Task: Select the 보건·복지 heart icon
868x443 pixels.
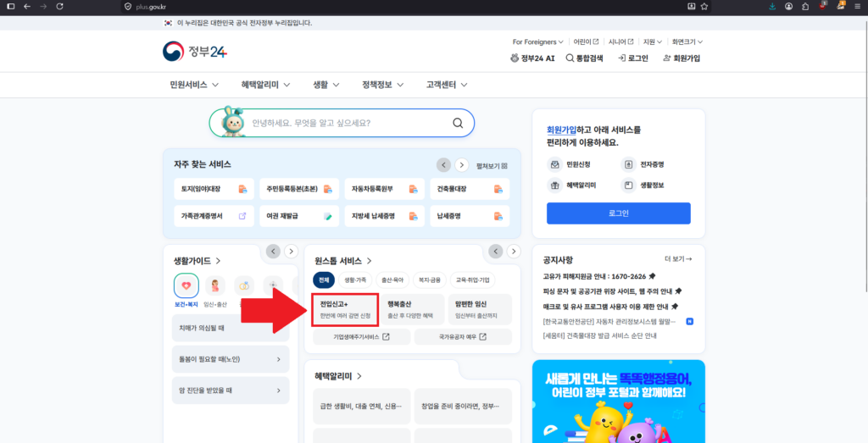Action: [186, 286]
